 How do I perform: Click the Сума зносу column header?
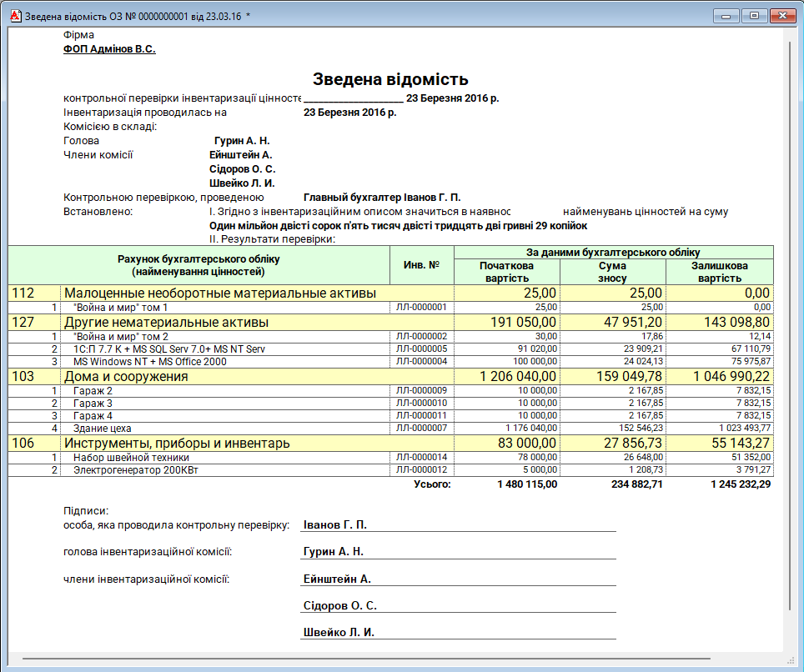[x=612, y=272]
